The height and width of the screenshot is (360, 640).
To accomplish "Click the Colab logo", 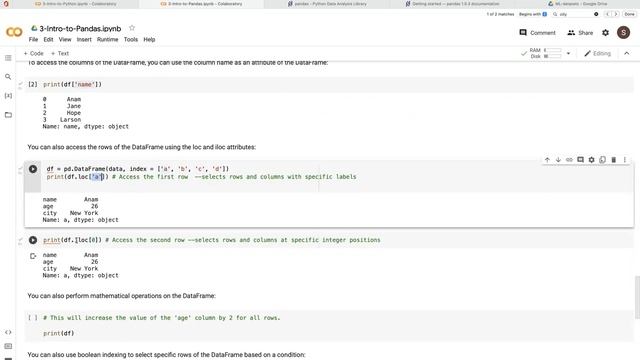I will (14, 32).
